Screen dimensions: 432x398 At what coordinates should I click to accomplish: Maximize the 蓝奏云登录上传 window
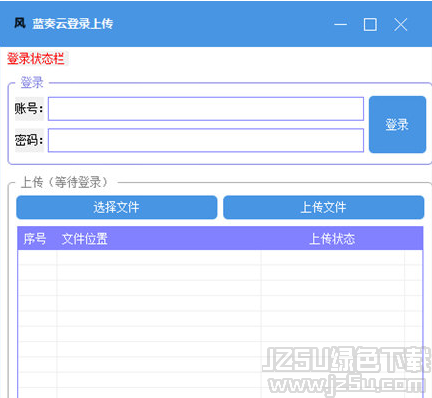tap(370, 24)
